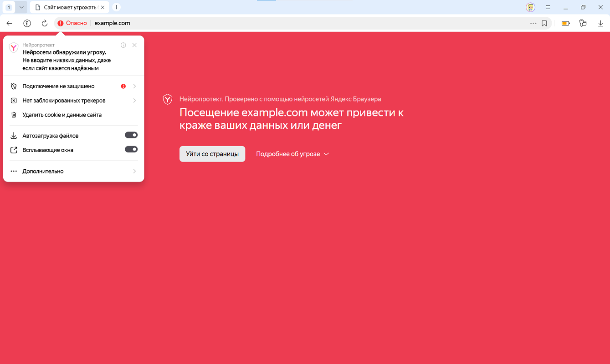
Task: Close the Нейропротект popup panel
Action: click(x=134, y=45)
